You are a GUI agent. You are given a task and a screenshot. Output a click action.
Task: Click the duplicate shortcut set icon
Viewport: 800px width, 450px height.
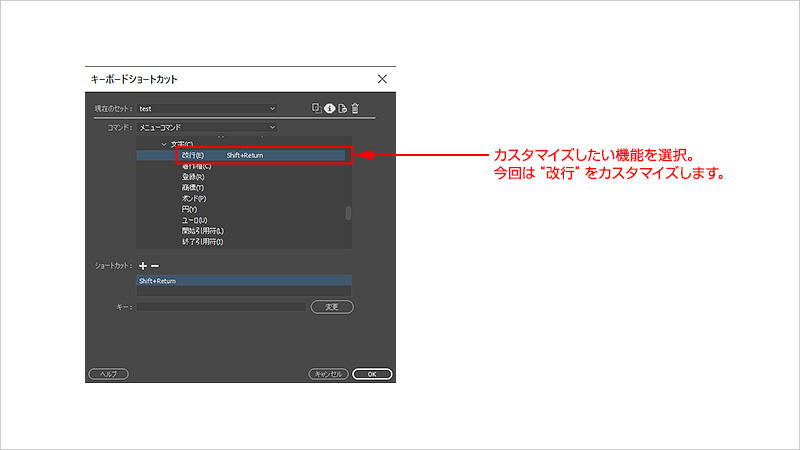316,108
